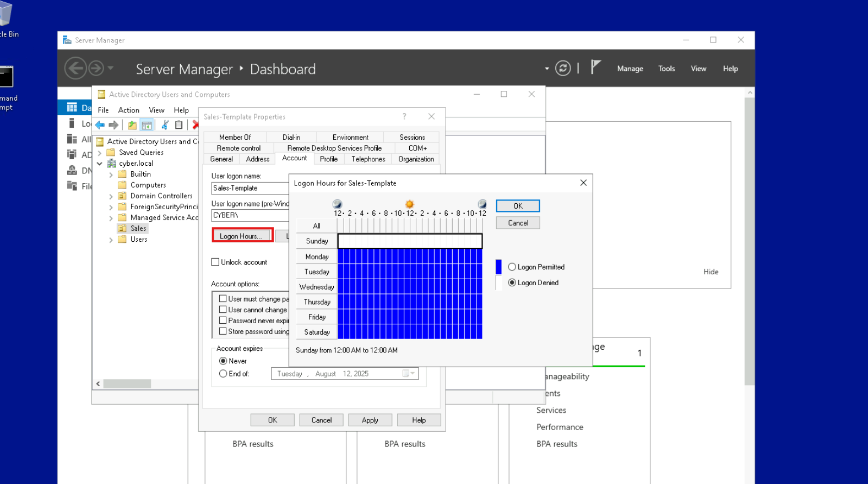Open the dropdown arrow beside the refresh icon
The height and width of the screenshot is (484, 868).
click(547, 69)
